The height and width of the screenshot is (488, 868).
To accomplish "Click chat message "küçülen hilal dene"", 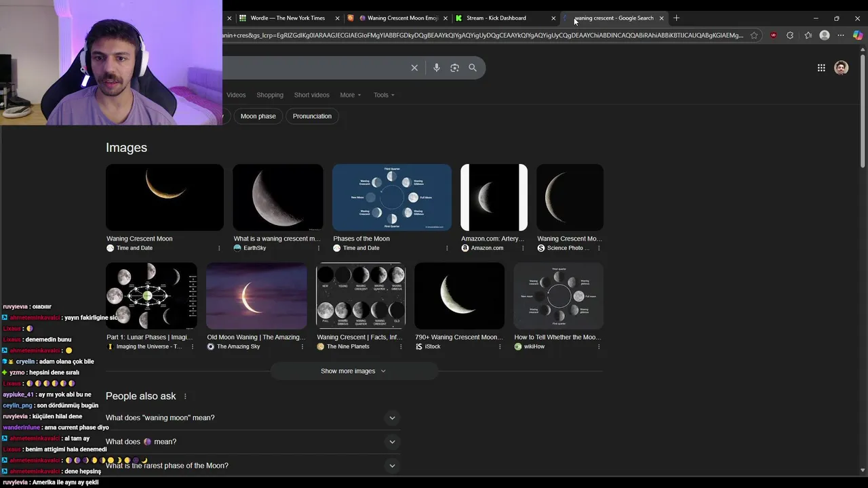I will tap(56, 417).
